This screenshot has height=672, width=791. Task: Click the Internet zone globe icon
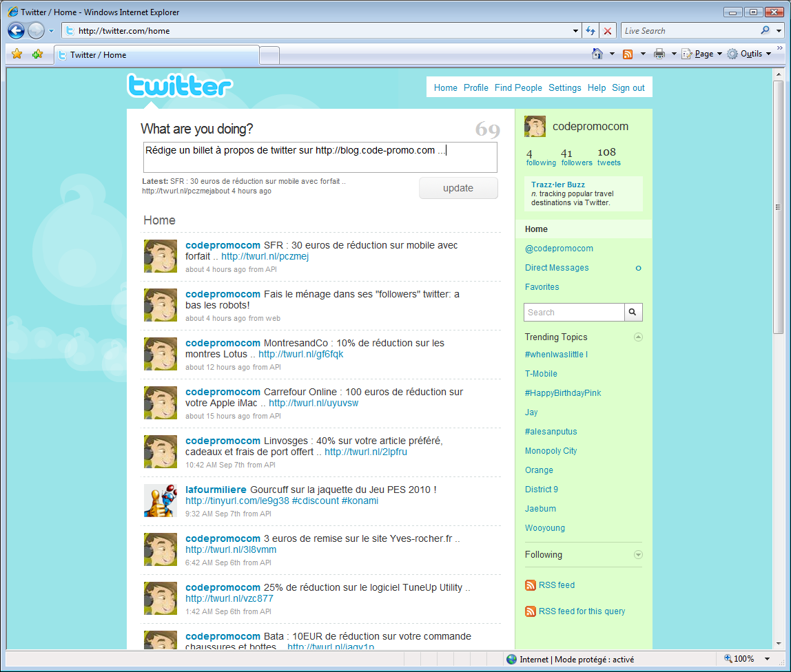[511, 659]
